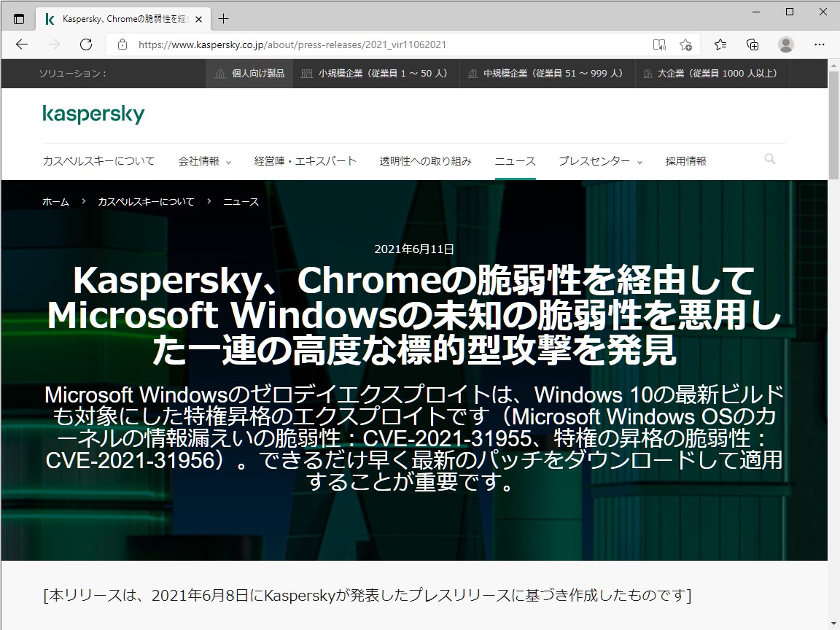Navigate back with the back arrow
840x630 pixels.
coord(21,44)
